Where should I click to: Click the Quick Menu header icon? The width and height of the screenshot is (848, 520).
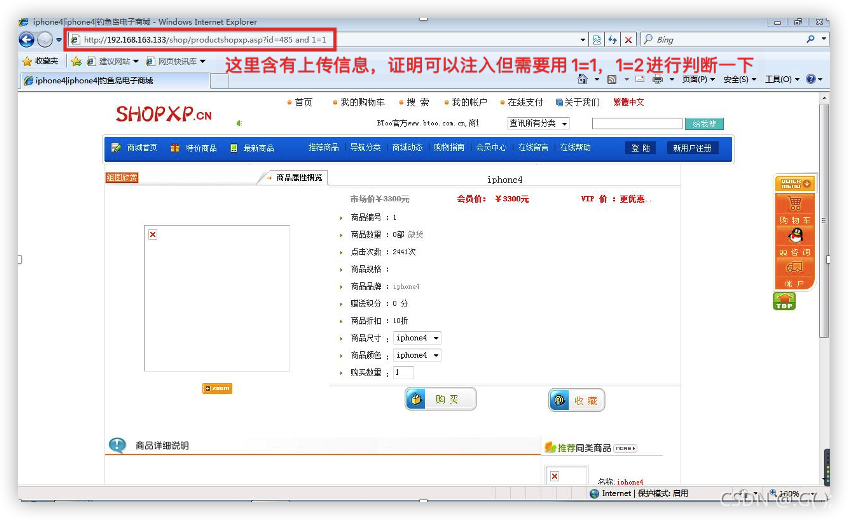795,183
